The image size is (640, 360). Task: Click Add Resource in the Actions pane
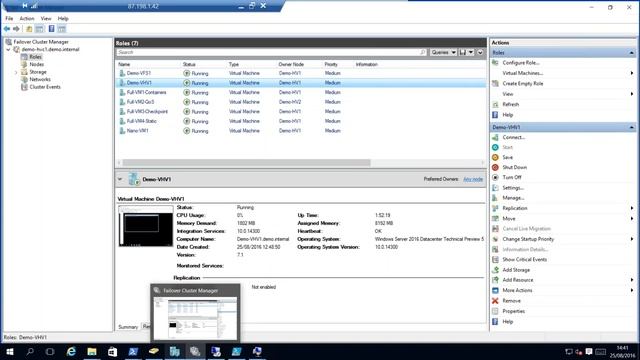(518, 280)
